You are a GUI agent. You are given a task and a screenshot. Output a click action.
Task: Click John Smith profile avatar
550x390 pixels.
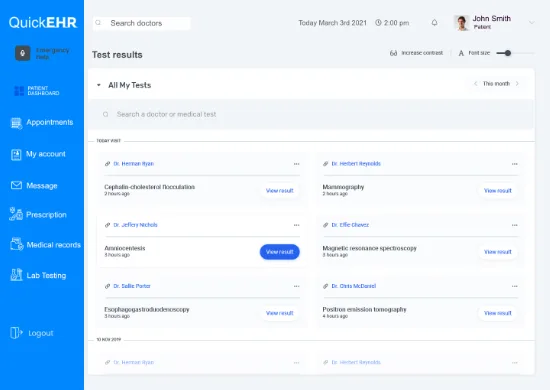pyautogui.click(x=462, y=23)
